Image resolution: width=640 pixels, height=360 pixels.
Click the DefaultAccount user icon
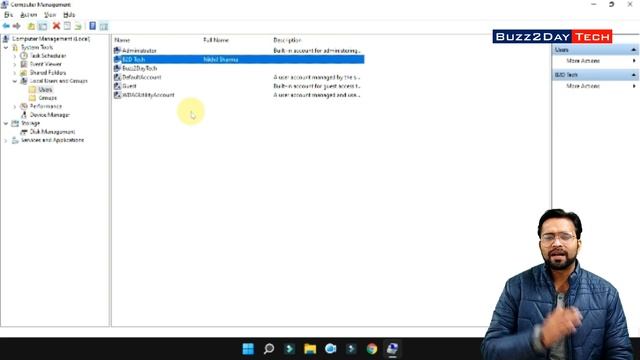coord(117,77)
